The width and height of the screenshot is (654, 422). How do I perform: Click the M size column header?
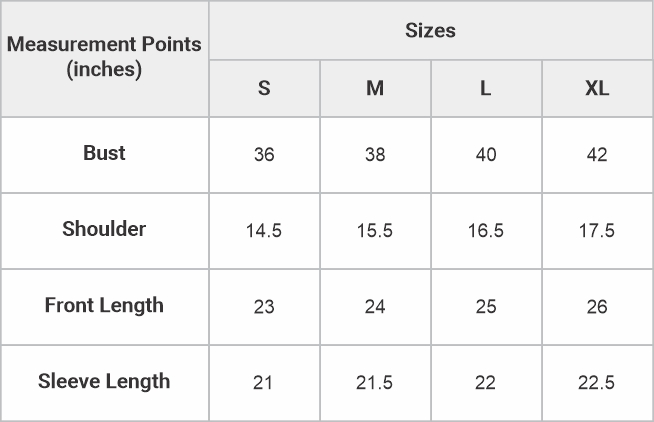[375, 88]
